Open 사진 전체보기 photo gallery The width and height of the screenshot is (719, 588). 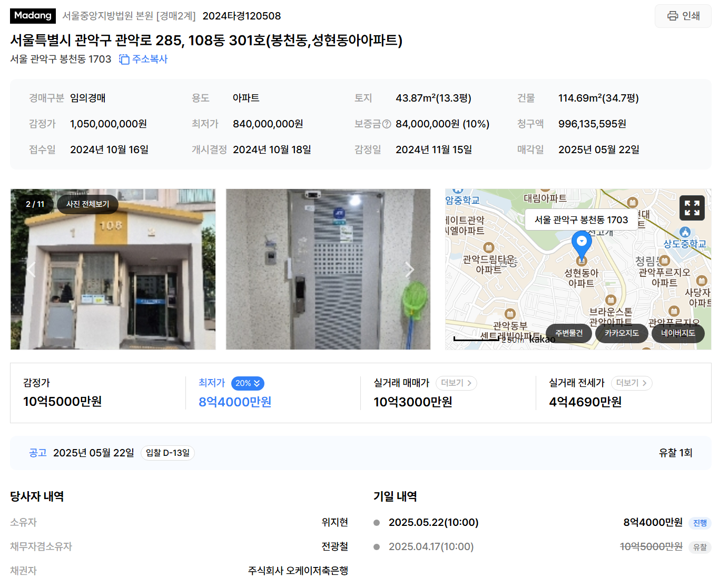(x=87, y=204)
